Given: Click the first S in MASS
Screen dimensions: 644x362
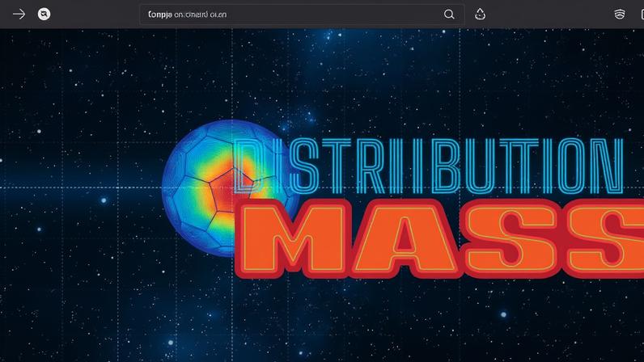Looking at the screenshot, I should pyautogui.click(x=512, y=239).
